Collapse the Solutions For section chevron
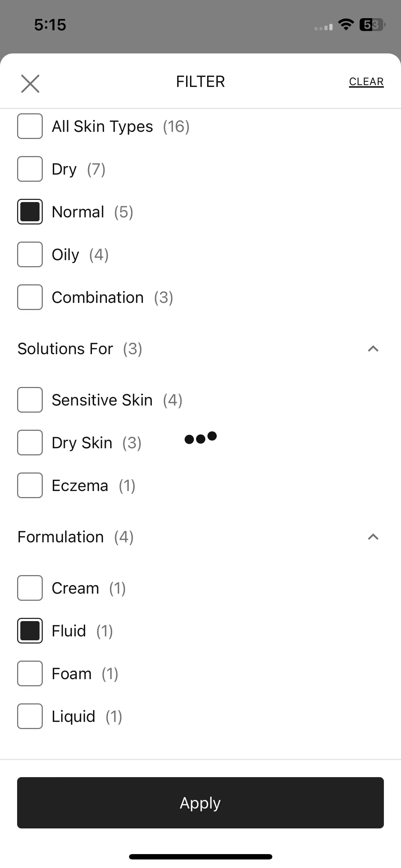 click(x=373, y=349)
